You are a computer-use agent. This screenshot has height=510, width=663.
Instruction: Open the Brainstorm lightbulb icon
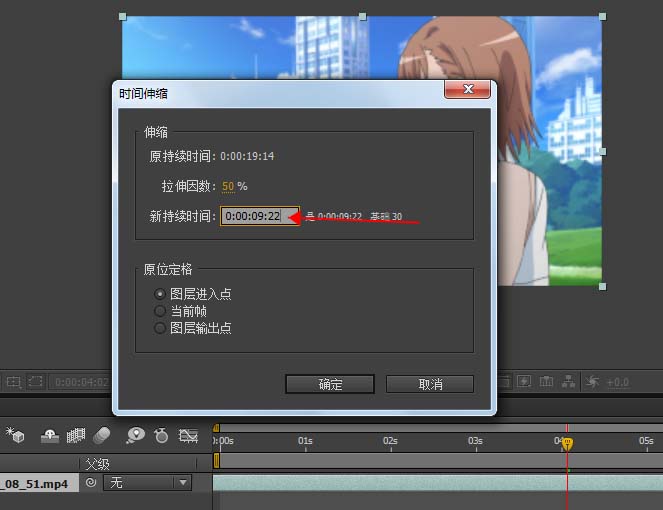point(135,435)
